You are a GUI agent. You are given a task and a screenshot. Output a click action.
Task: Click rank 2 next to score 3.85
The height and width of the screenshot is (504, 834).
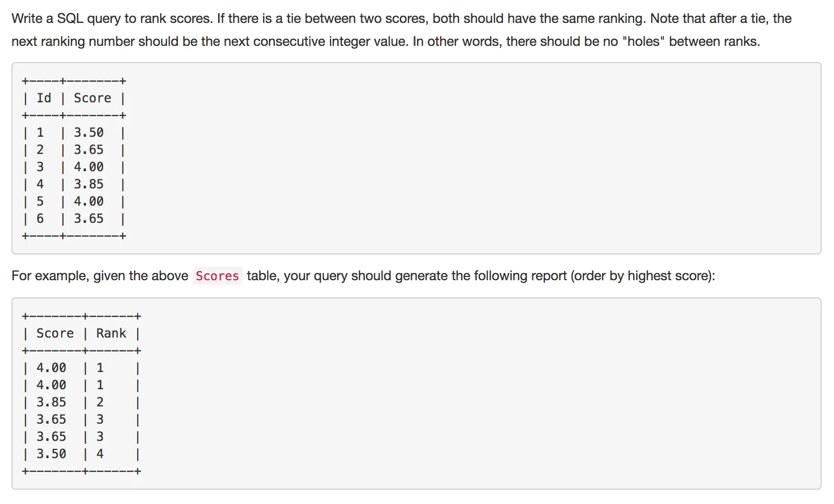point(100,402)
